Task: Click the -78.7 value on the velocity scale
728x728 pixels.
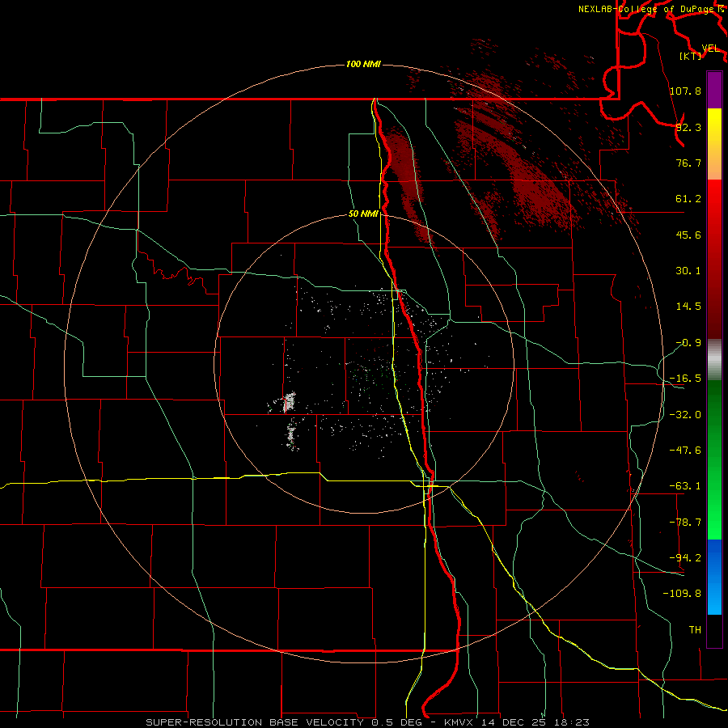Action: pos(685,523)
